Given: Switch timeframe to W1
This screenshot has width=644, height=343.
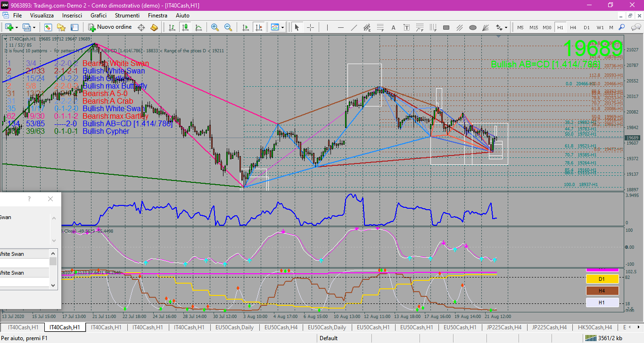Looking at the screenshot, I should (x=600, y=27).
